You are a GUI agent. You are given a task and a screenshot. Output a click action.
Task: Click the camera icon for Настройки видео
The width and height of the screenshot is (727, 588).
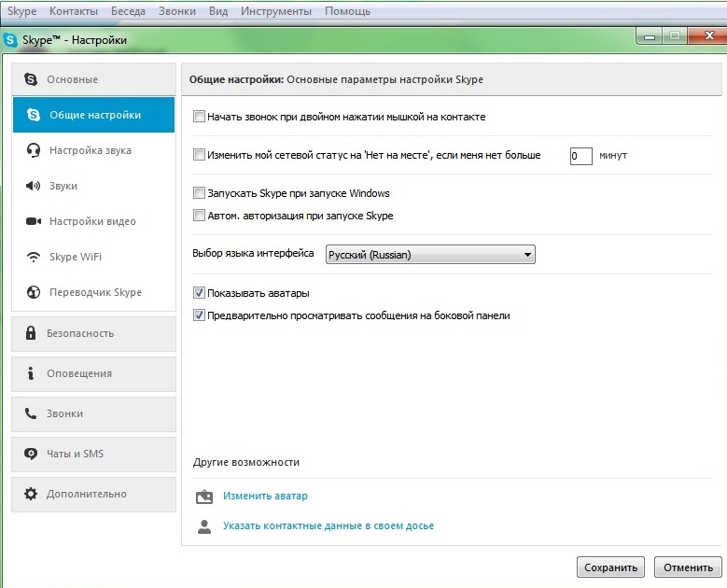(34, 221)
